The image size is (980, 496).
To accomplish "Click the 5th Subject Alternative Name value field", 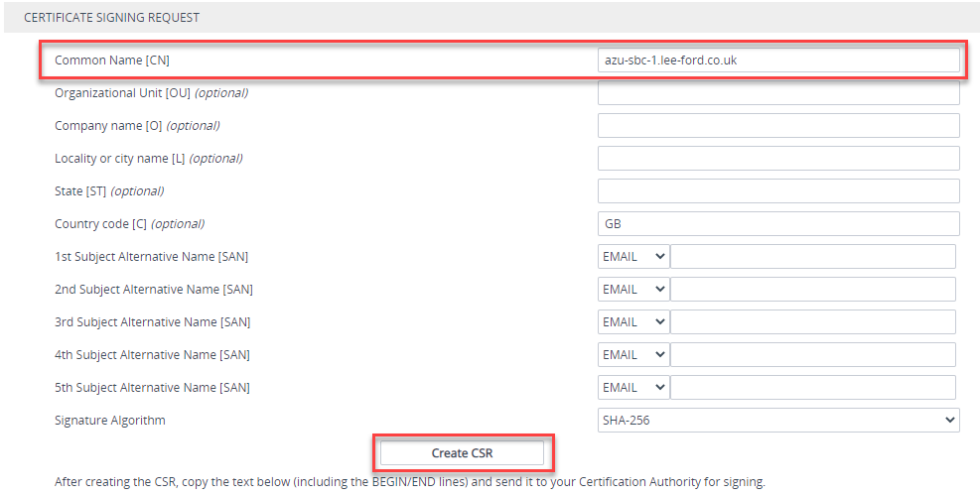I will [x=813, y=387].
